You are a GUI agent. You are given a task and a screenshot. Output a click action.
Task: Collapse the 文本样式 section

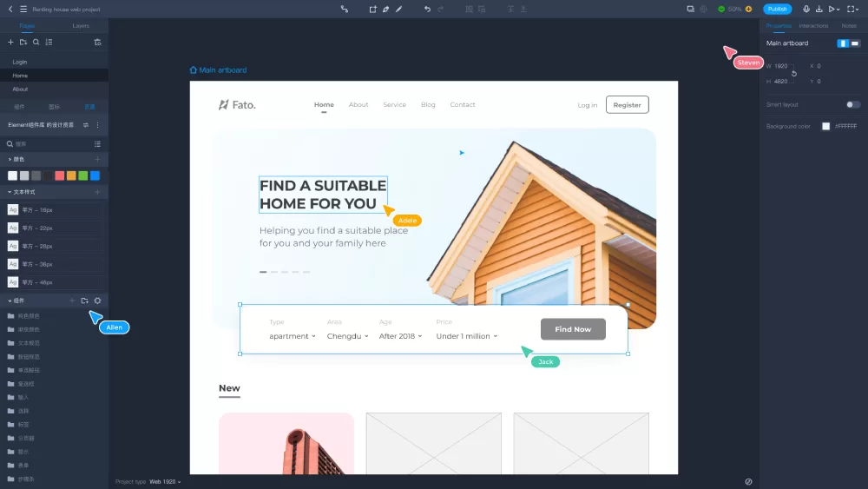point(10,191)
